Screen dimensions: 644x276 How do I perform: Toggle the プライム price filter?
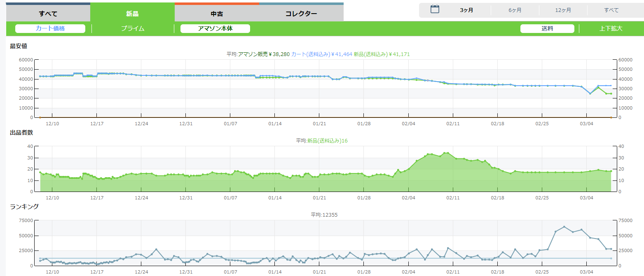133,28
